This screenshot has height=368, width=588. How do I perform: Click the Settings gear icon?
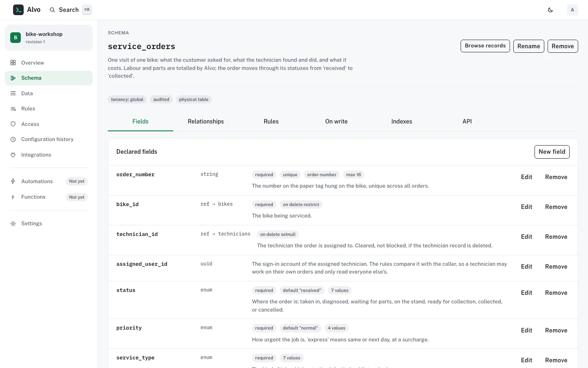point(13,224)
